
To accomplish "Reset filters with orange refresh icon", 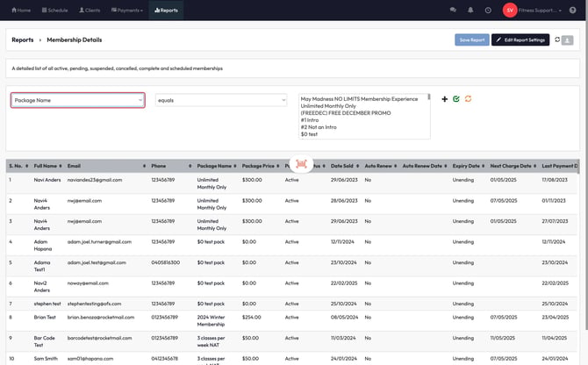I will click(x=469, y=99).
